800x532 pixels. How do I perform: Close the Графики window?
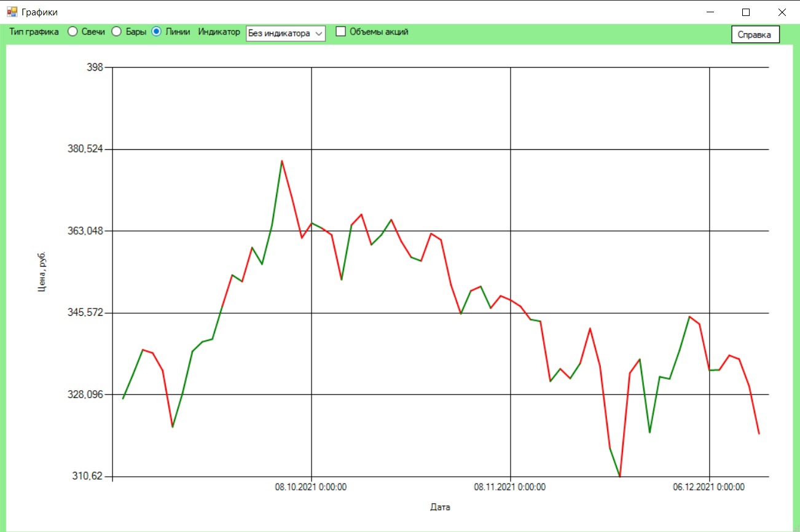tap(782, 12)
